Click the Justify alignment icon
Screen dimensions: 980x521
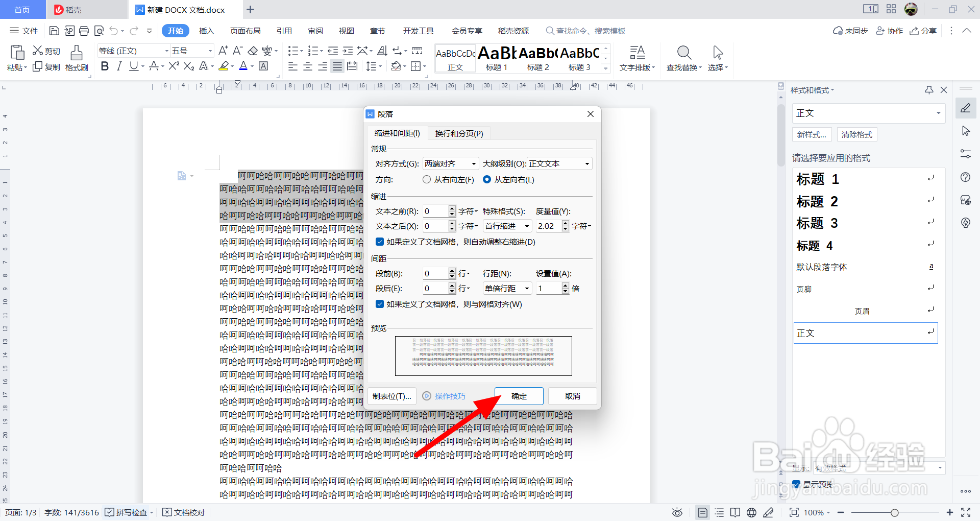[337, 66]
